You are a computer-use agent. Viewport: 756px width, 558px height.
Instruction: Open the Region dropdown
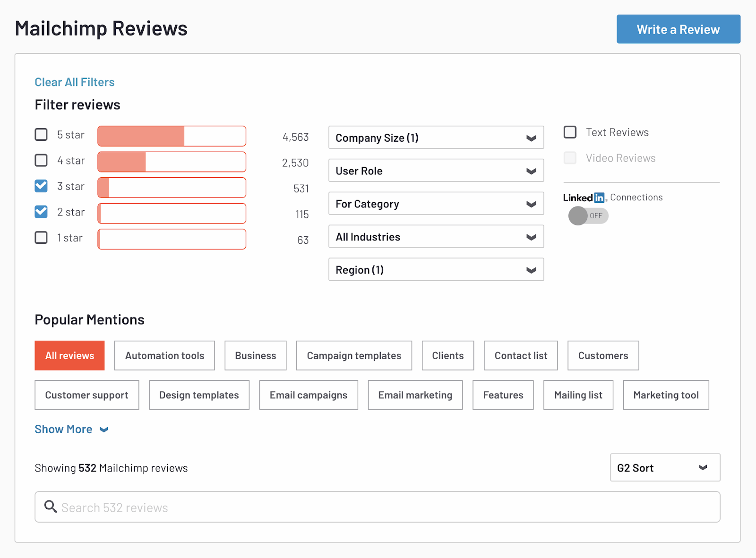436,270
